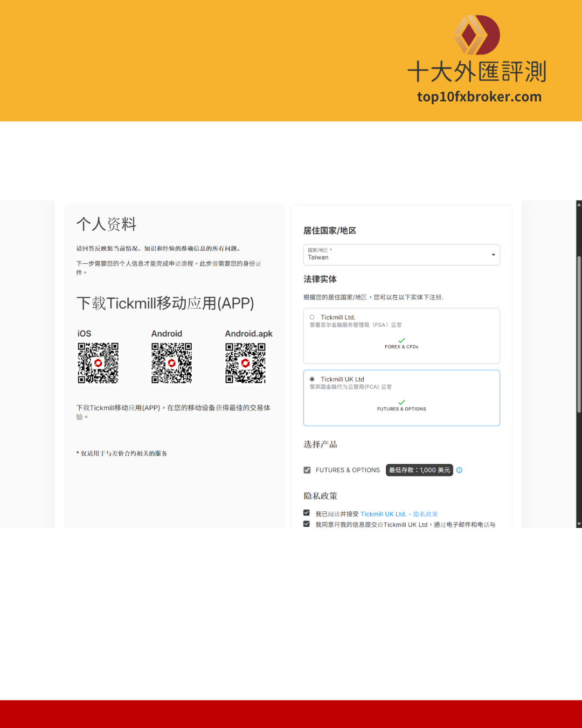Click the vertical scrollbar thumb
This screenshot has width=582, height=728.
pos(579,334)
